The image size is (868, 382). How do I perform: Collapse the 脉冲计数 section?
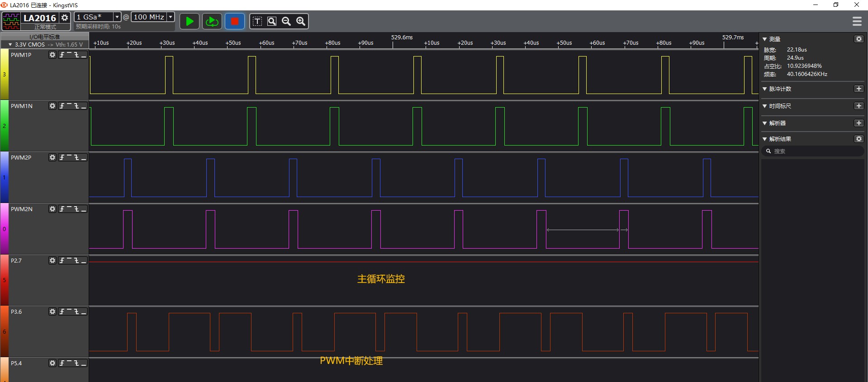click(764, 89)
